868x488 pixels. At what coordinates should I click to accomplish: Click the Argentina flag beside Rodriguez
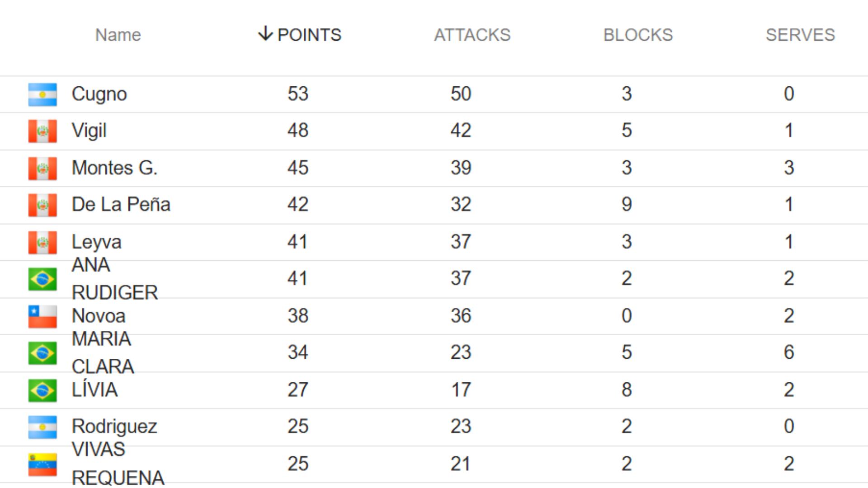(x=42, y=427)
